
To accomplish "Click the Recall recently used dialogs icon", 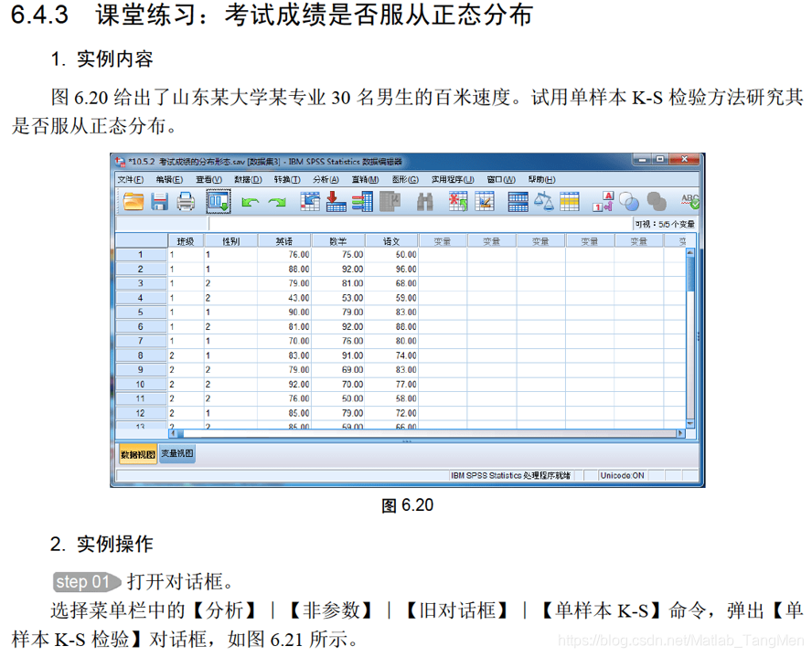I will (x=218, y=201).
